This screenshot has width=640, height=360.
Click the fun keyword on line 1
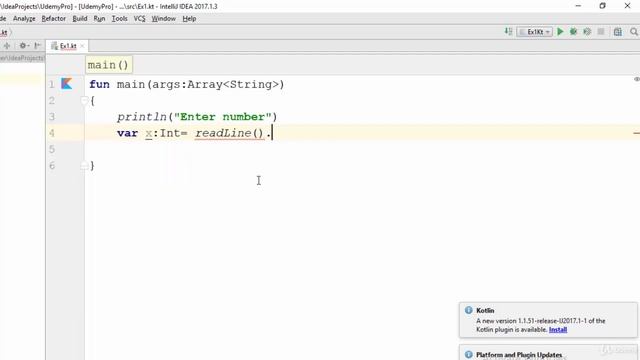pyautogui.click(x=99, y=84)
